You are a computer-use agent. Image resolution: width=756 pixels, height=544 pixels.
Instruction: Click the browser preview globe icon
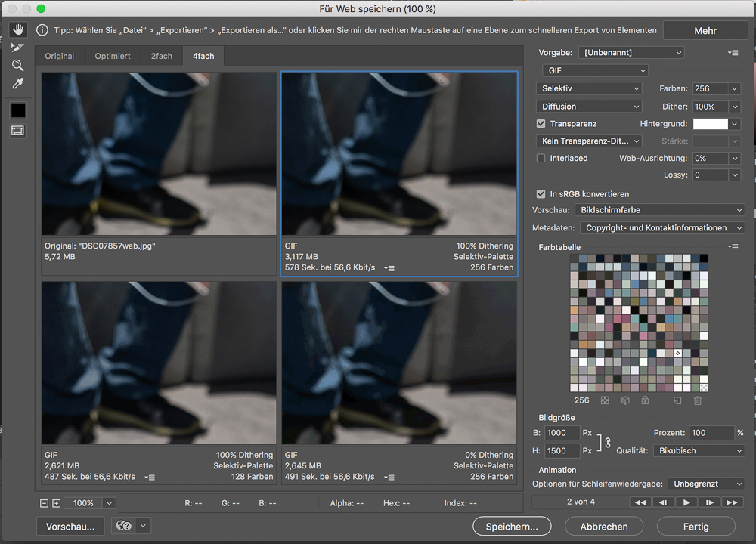[123, 526]
